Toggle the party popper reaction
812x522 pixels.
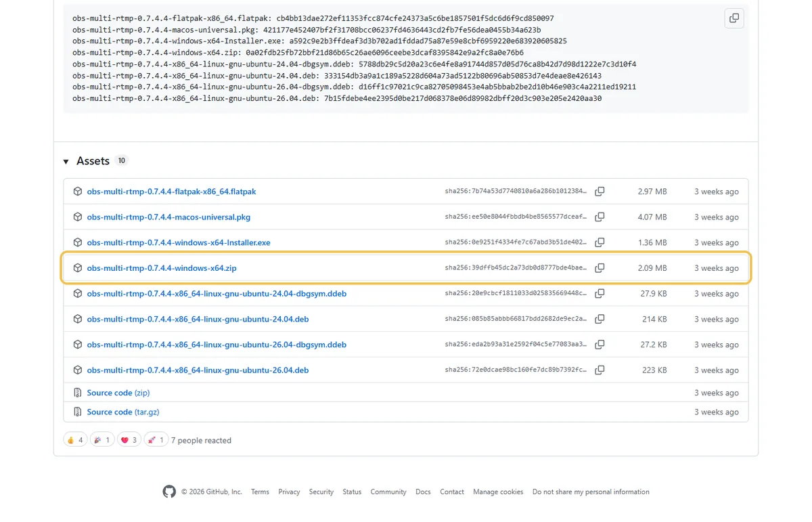coord(101,440)
